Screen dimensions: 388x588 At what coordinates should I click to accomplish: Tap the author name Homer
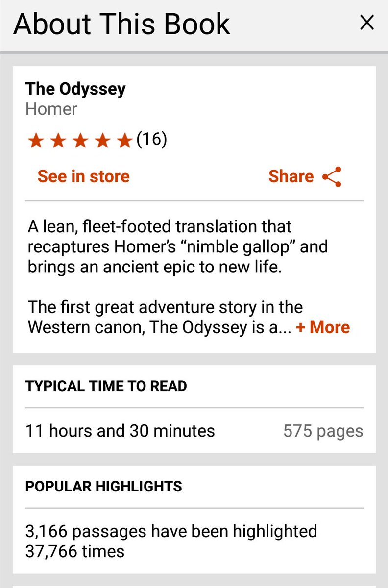pos(51,109)
